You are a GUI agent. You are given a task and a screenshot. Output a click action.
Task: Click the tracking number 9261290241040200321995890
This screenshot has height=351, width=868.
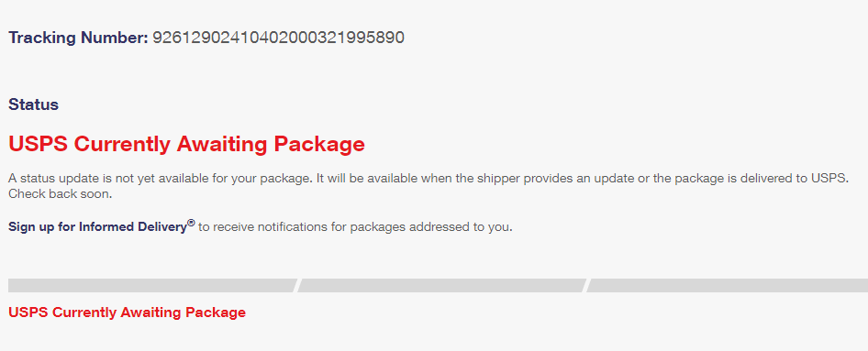coord(278,38)
